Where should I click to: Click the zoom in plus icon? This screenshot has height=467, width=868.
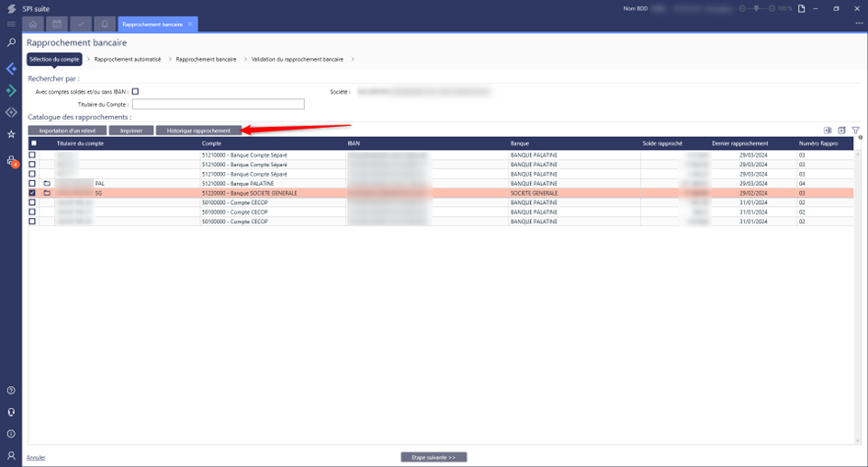(772, 9)
